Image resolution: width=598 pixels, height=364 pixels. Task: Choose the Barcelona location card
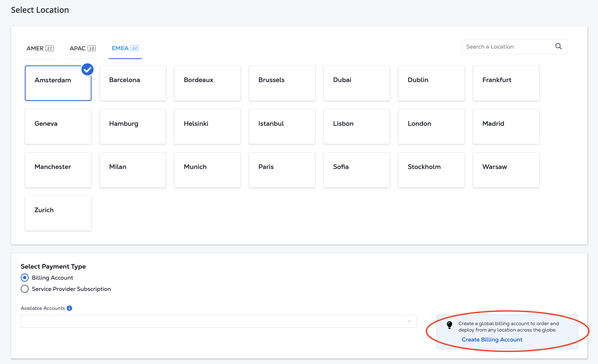point(133,83)
